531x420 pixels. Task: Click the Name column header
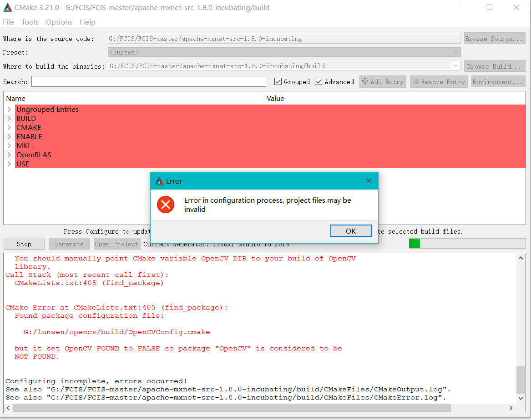tap(134, 98)
